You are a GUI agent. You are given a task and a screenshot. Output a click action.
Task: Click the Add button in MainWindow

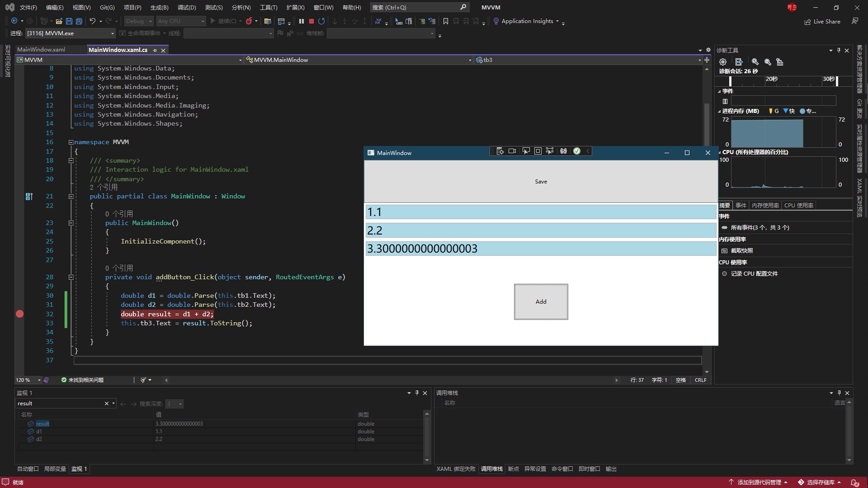click(x=541, y=302)
